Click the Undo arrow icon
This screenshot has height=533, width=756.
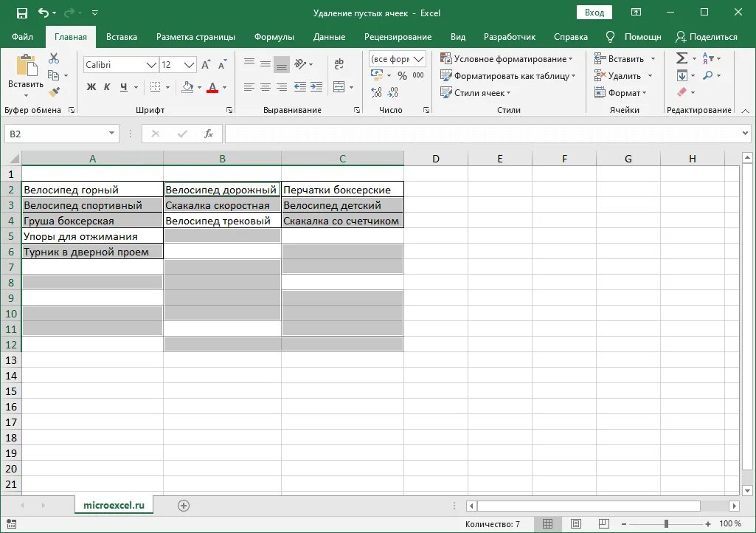pyautogui.click(x=44, y=13)
